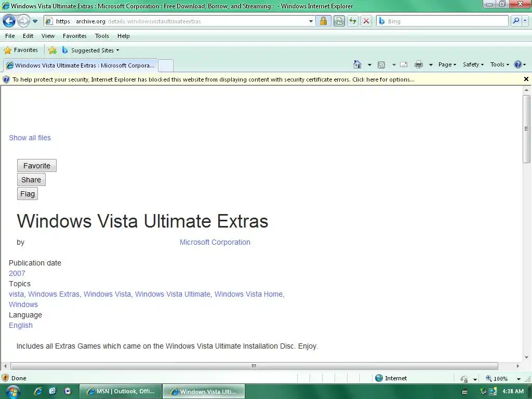The width and height of the screenshot is (532, 399).
Task: Click the Add to Favorites Bar icon
Action: click(x=52, y=50)
